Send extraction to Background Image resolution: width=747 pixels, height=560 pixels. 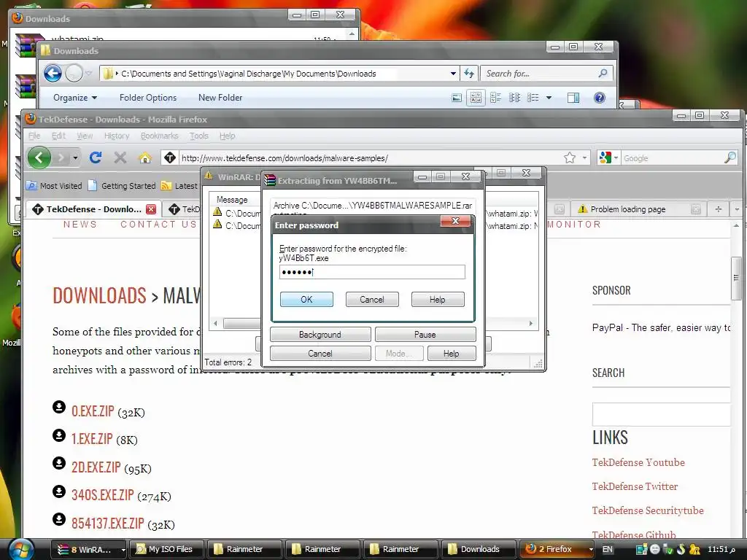click(x=320, y=334)
